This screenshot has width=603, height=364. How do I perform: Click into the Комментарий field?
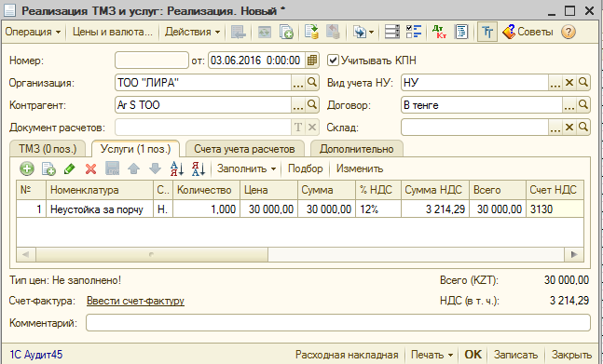click(x=338, y=322)
